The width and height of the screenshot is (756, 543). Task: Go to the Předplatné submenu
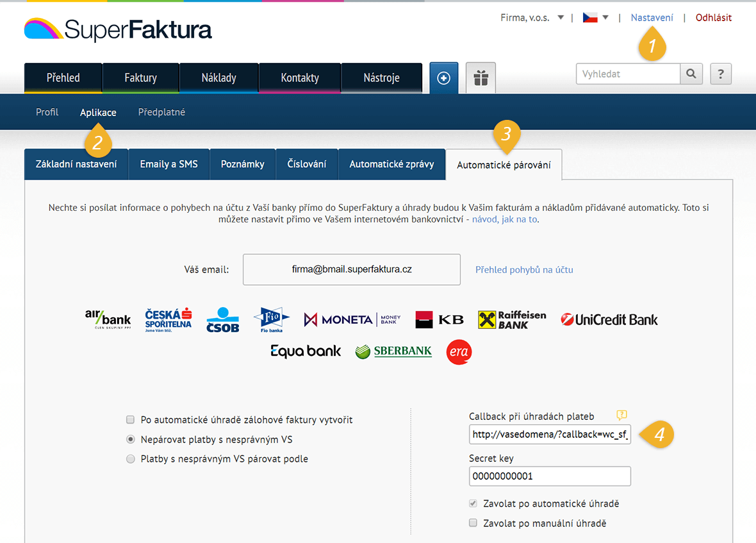(161, 112)
